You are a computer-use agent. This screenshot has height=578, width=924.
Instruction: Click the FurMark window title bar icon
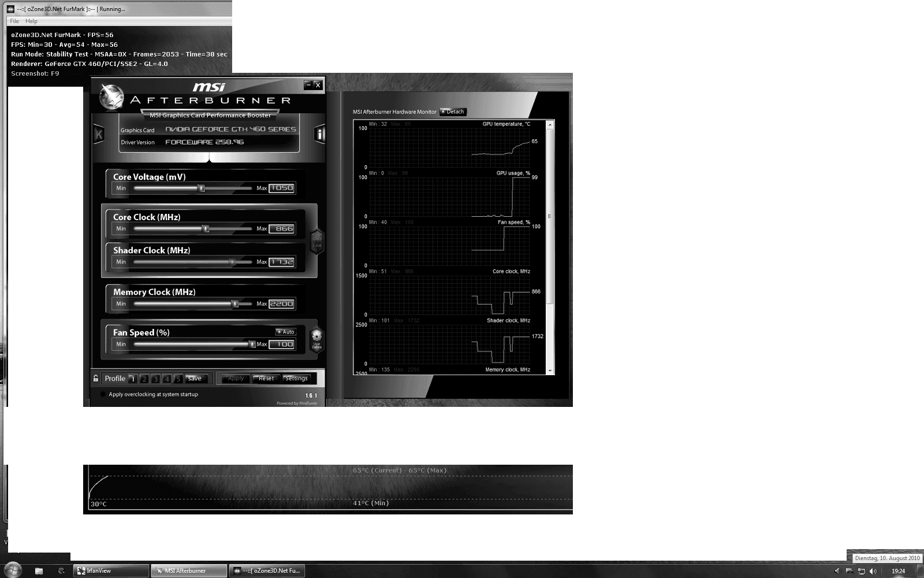coord(10,9)
